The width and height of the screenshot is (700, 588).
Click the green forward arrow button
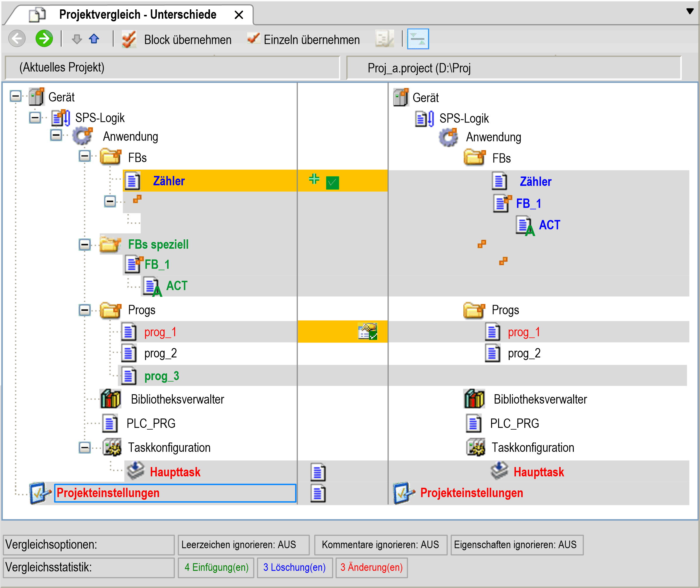[x=44, y=39]
